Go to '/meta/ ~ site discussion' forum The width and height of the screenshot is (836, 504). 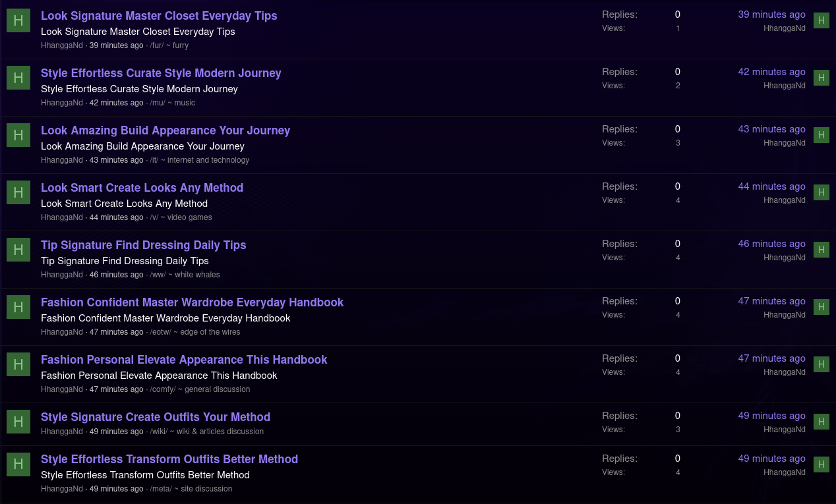tap(191, 489)
